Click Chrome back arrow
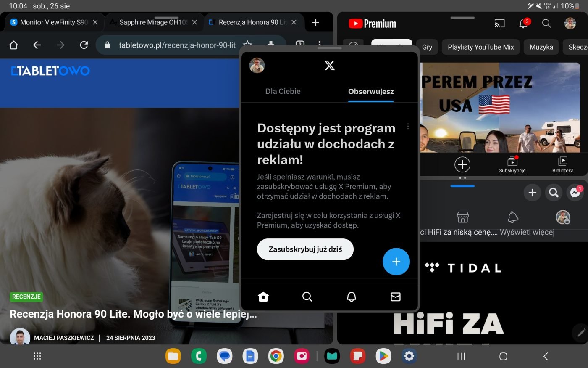This screenshot has width=588, height=368. coord(37,45)
